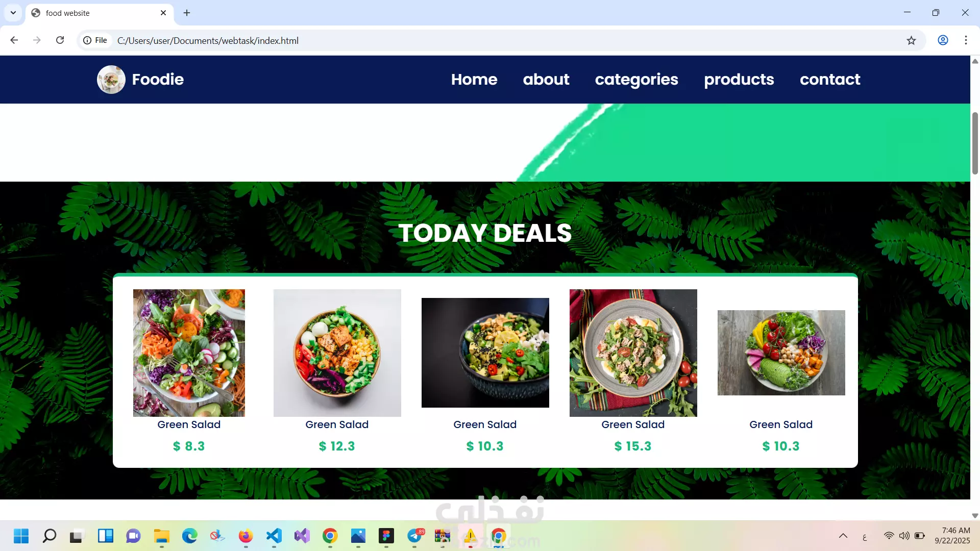The height and width of the screenshot is (551, 980).
Task: Open the categories navigation link
Action: [x=636, y=80]
